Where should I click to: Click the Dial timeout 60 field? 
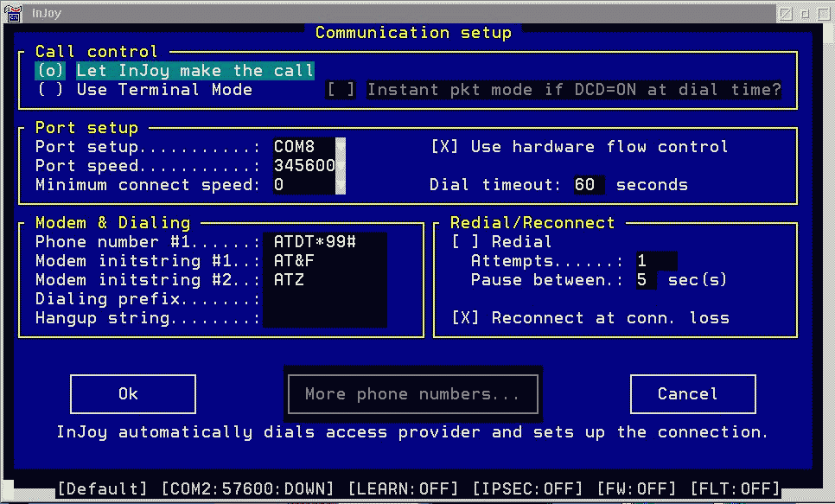click(589, 185)
